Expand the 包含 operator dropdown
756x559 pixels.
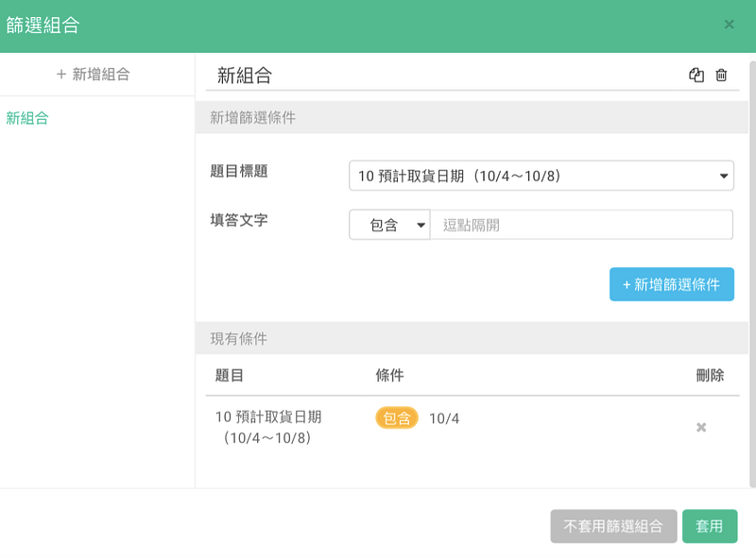tap(389, 225)
